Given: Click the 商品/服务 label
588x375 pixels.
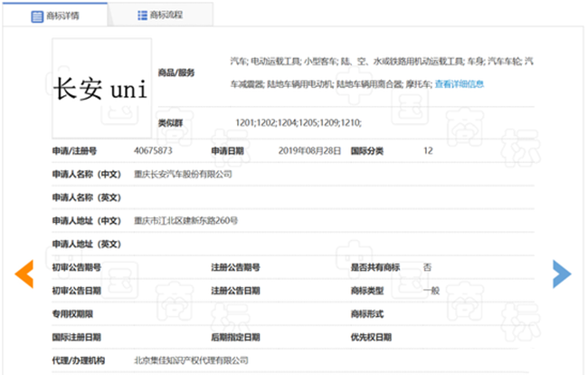Looking at the screenshot, I should pos(175,72).
